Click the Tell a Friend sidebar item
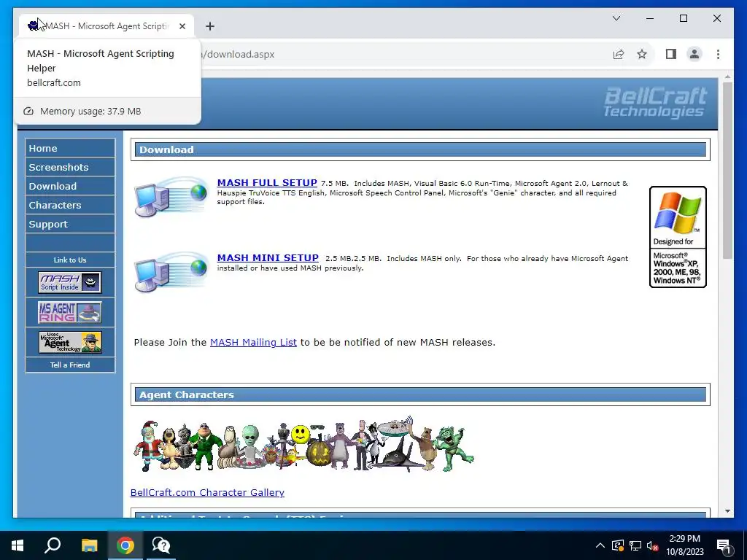 pyautogui.click(x=70, y=365)
